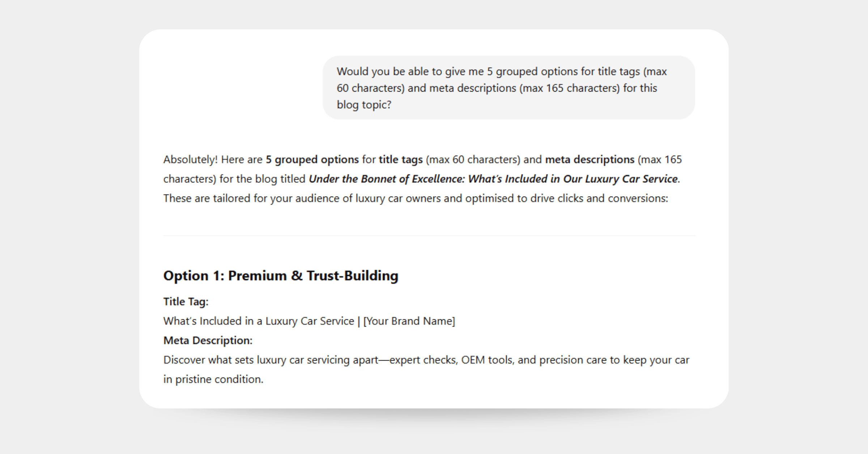Click the words 'in pristine condition.'

[x=213, y=379]
